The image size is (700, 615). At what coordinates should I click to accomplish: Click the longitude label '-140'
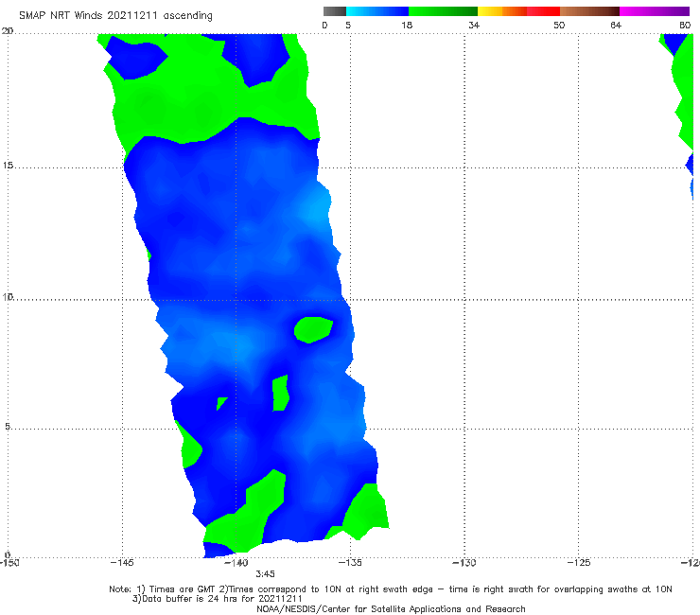coord(236,563)
